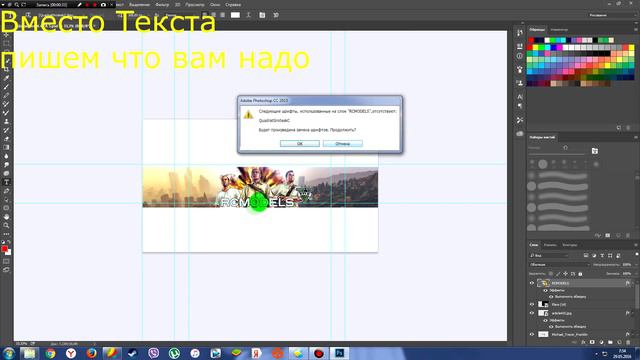Create a new group folder in Layers
Viewport: 640px width, 360px height.
[610, 342]
